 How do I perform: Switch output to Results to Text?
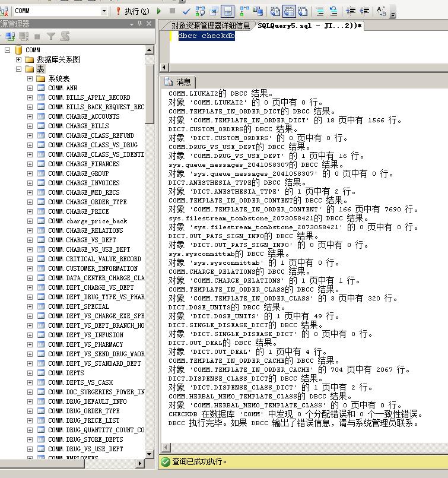(275, 11)
